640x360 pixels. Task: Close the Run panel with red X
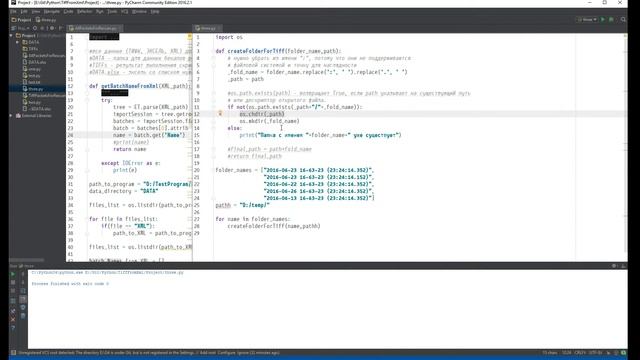[x=13, y=319]
